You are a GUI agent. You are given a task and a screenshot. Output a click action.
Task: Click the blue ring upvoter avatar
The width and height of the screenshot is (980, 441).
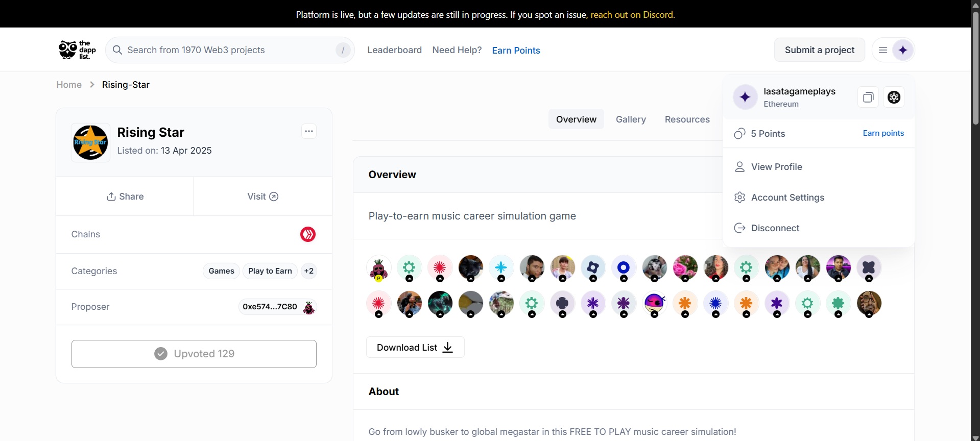click(x=624, y=268)
